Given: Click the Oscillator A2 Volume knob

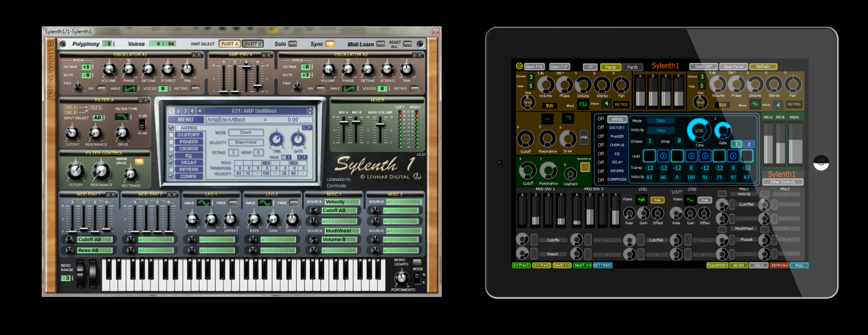Looking at the screenshot, I should (328, 70).
